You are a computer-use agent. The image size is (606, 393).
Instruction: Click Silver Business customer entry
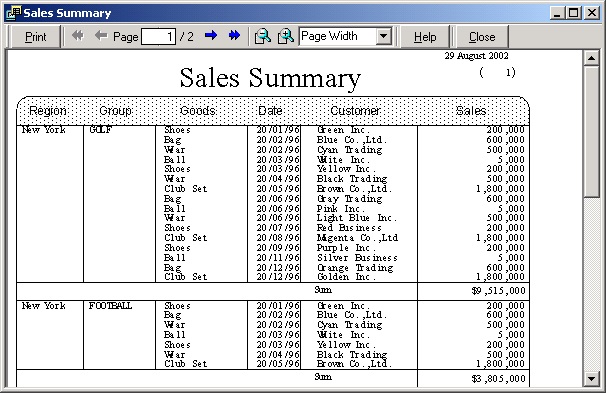click(357, 257)
